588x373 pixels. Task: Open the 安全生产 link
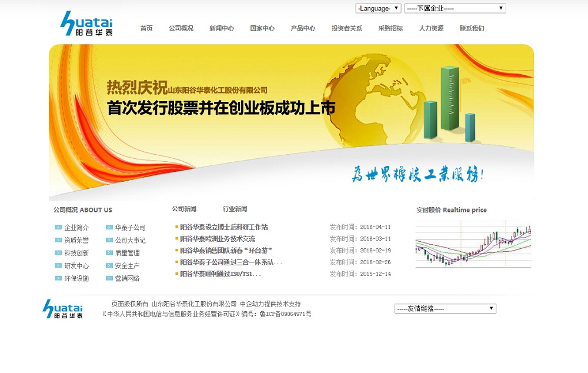point(128,266)
